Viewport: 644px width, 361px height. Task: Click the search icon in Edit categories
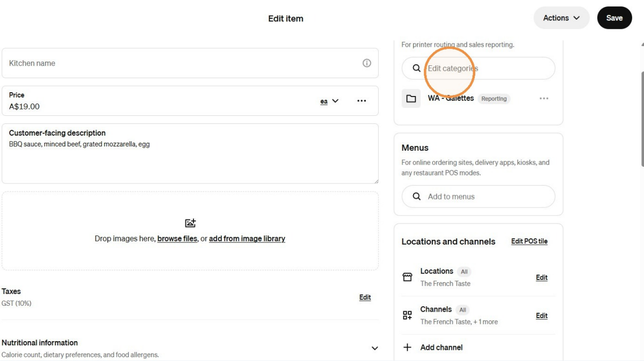pos(416,69)
